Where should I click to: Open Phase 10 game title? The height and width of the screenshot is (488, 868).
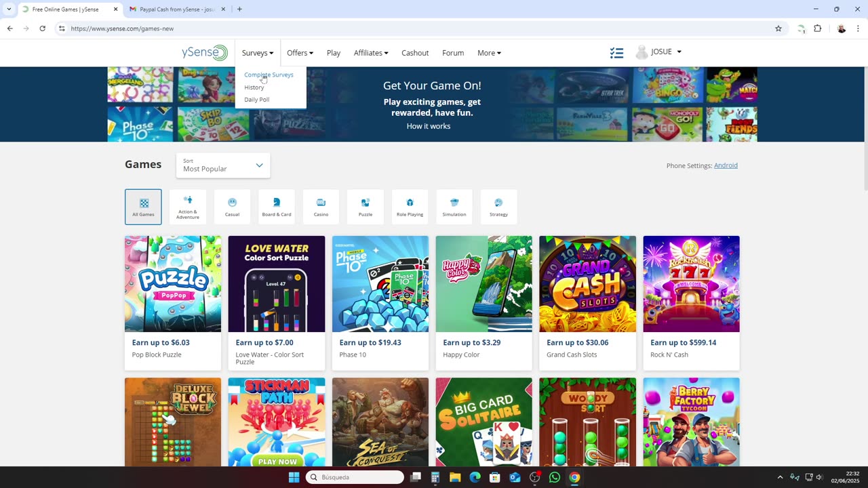(x=353, y=354)
